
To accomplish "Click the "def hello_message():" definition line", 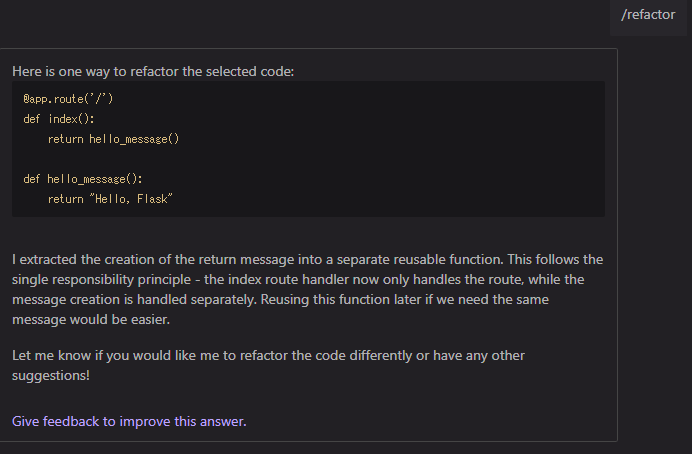I will click(83, 179).
